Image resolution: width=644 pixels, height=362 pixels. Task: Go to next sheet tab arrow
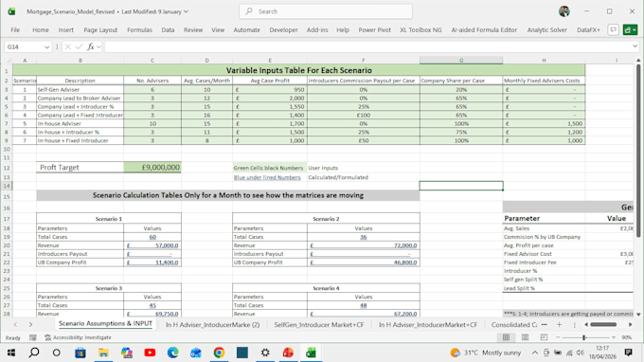coord(31,325)
